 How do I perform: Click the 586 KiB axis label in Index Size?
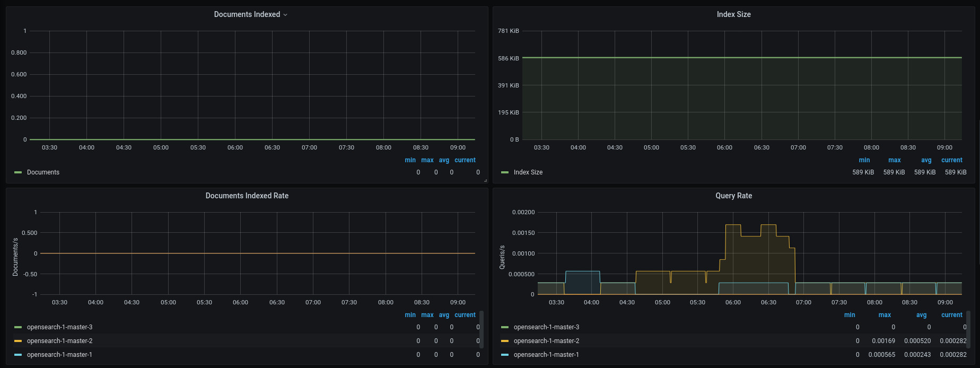pyautogui.click(x=509, y=58)
